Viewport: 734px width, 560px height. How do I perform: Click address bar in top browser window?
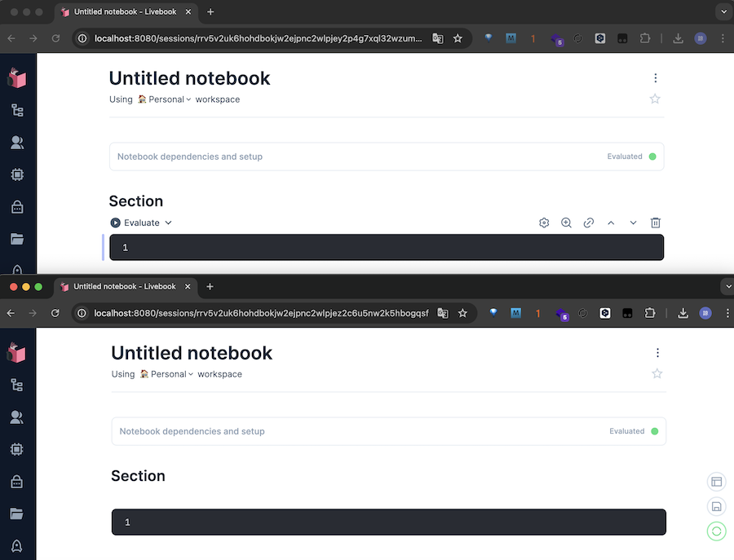point(258,38)
